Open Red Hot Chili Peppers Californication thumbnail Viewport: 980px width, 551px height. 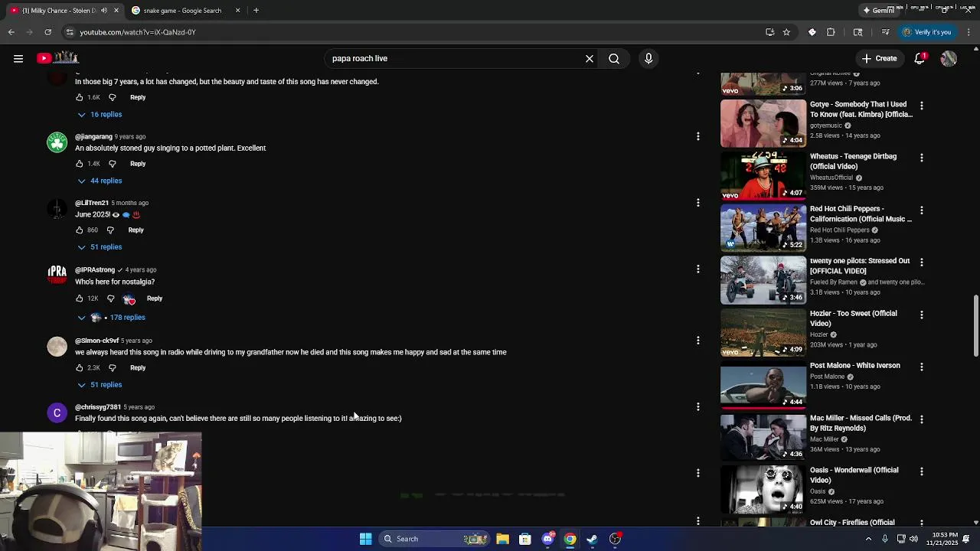763,228
